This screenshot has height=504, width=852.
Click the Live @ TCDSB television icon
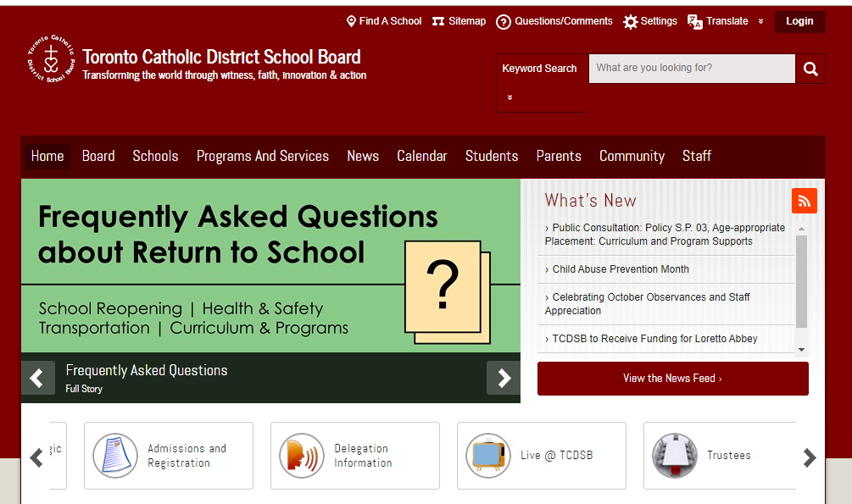pos(488,456)
